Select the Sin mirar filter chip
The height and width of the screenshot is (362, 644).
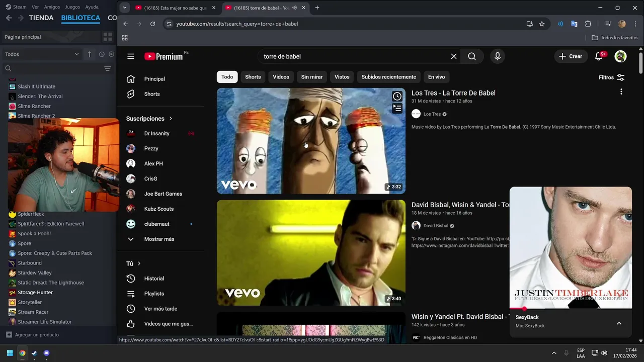tap(312, 77)
